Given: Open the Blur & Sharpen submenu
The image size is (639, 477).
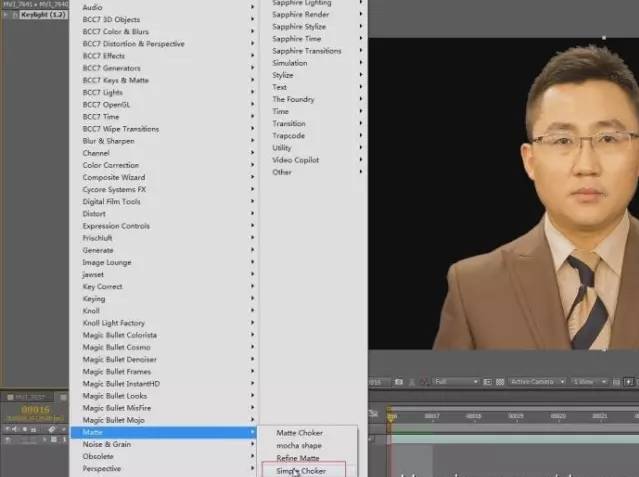Looking at the screenshot, I should coord(163,141).
